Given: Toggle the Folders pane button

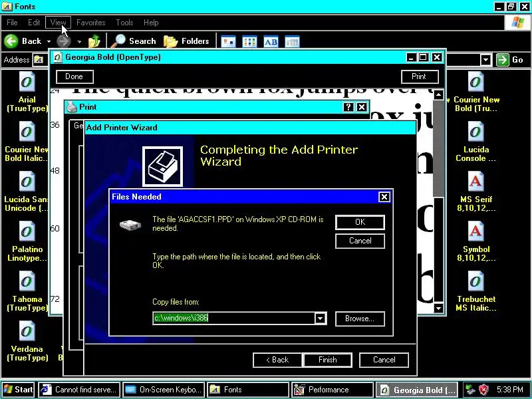Looking at the screenshot, I should pyautogui.click(x=186, y=41).
